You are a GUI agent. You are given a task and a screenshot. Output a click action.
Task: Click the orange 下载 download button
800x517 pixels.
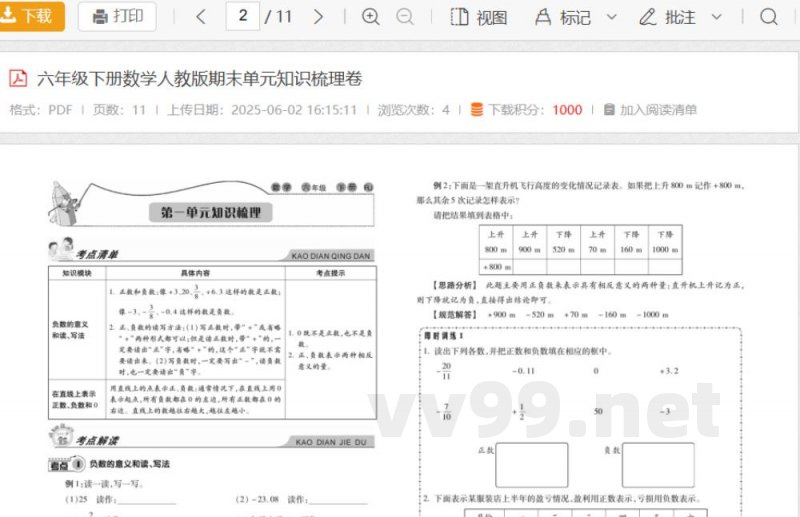(32, 16)
